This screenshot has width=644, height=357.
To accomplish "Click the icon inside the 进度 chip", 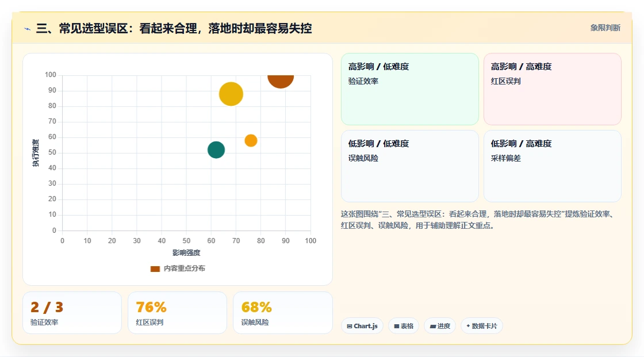I will 433,326.
